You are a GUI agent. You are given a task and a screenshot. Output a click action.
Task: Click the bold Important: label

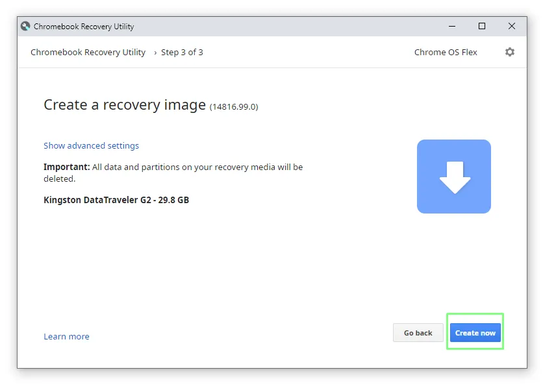coord(66,167)
